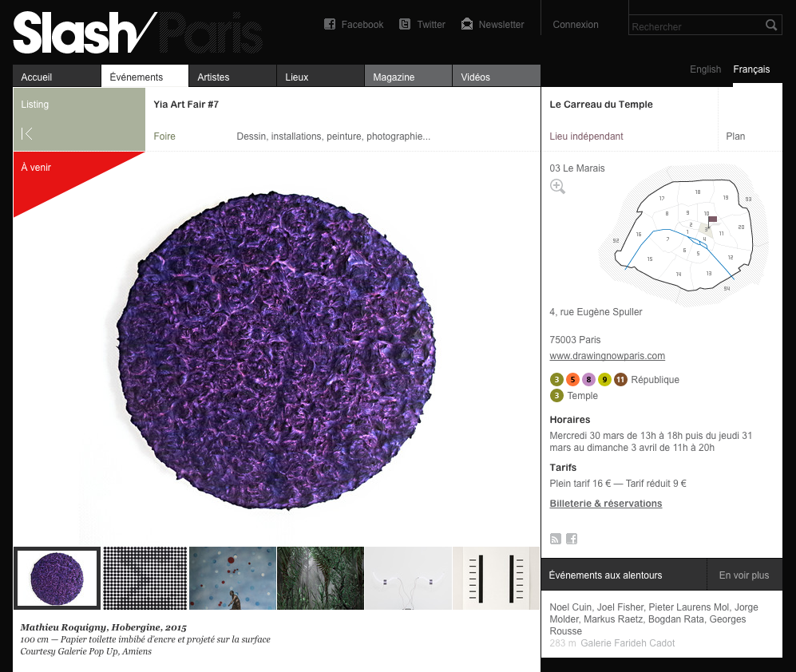This screenshot has height=672, width=796.
Task: Share via small Facebook icon below tickets
Action: (x=572, y=539)
